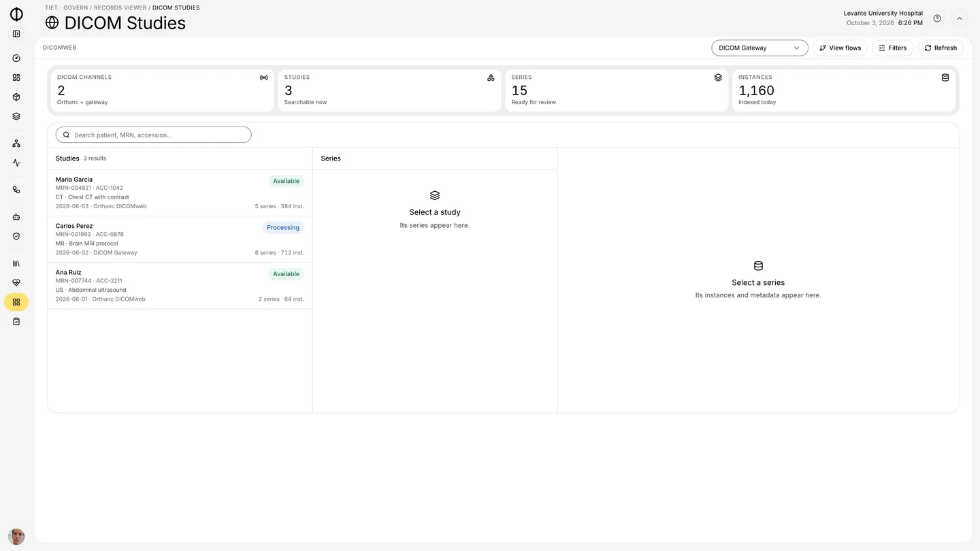The height and width of the screenshot is (551, 980).
Task: Open the activity pulse line icon
Action: click(x=16, y=163)
